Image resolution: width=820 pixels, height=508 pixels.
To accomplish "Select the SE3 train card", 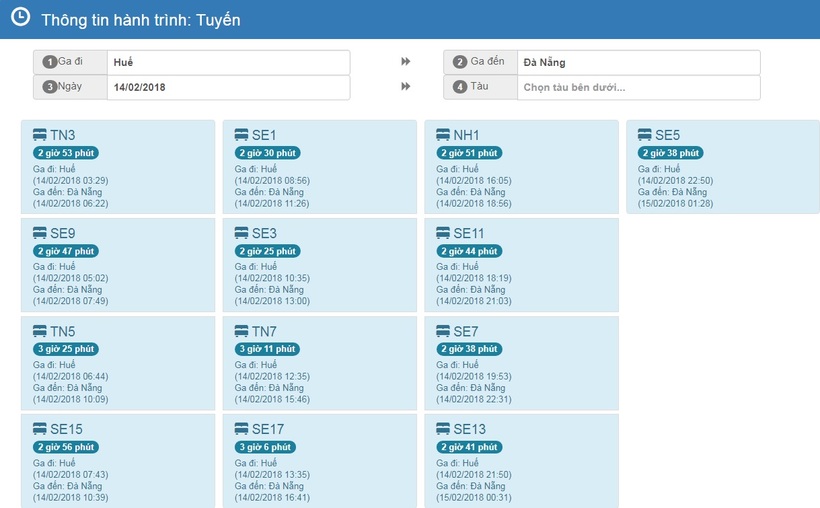I will pyautogui.click(x=320, y=265).
